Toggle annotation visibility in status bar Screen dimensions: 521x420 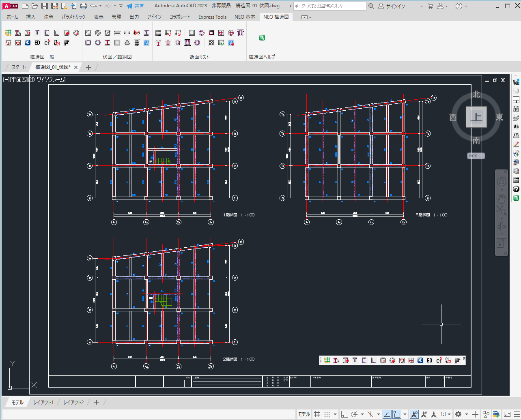click(x=414, y=414)
